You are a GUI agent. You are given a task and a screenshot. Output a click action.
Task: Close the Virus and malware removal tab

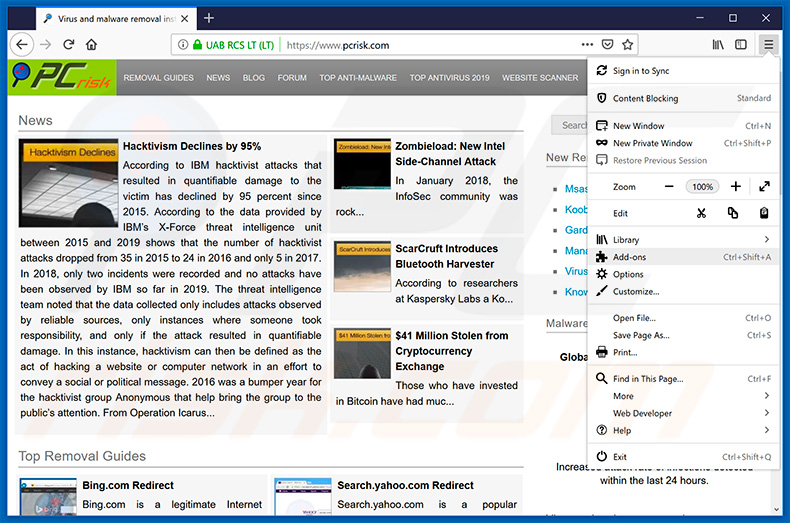pyautogui.click(x=184, y=19)
